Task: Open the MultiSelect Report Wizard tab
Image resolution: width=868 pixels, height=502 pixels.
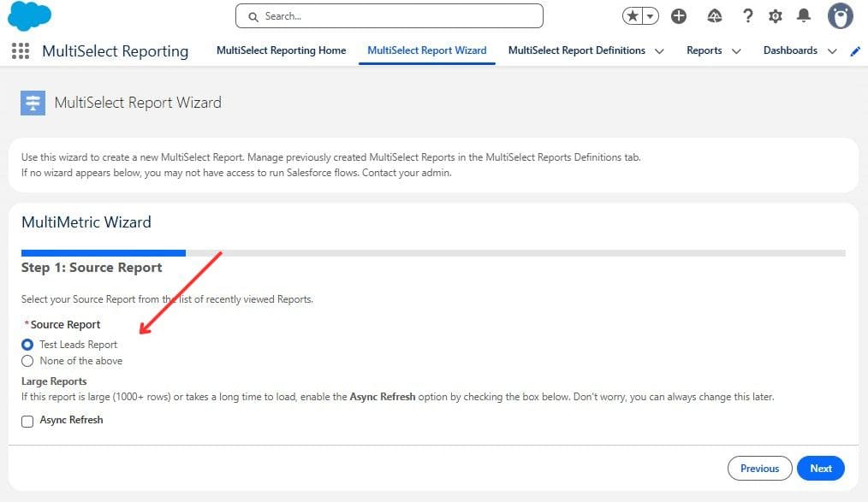Action: pyautogui.click(x=426, y=50)
